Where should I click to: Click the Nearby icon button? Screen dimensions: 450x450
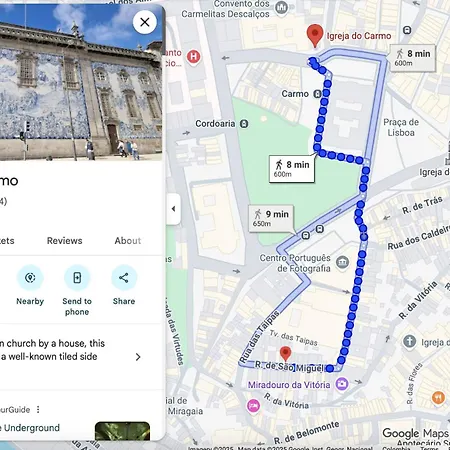click(30, 278)
